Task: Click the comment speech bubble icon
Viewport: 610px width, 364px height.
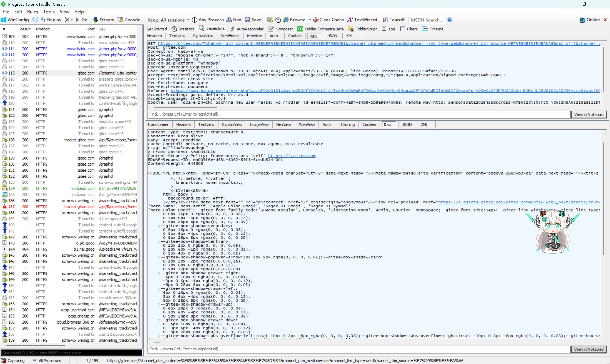Action: pyautogui.click(x=35, y=20)
